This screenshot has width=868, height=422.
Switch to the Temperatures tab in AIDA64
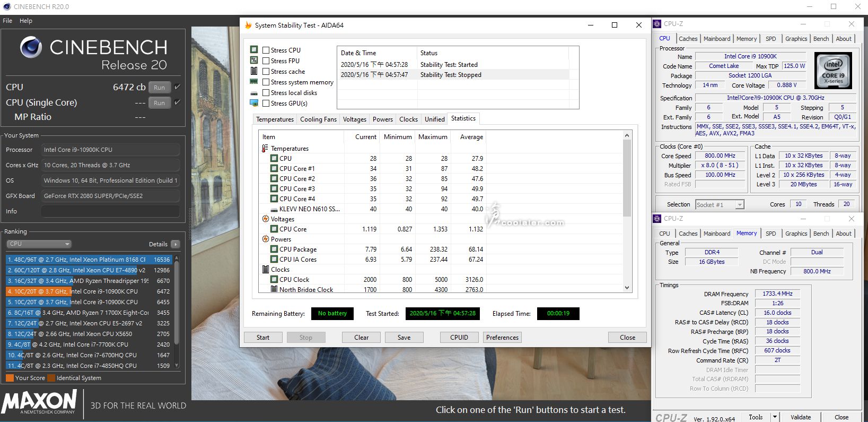[275, 119]
